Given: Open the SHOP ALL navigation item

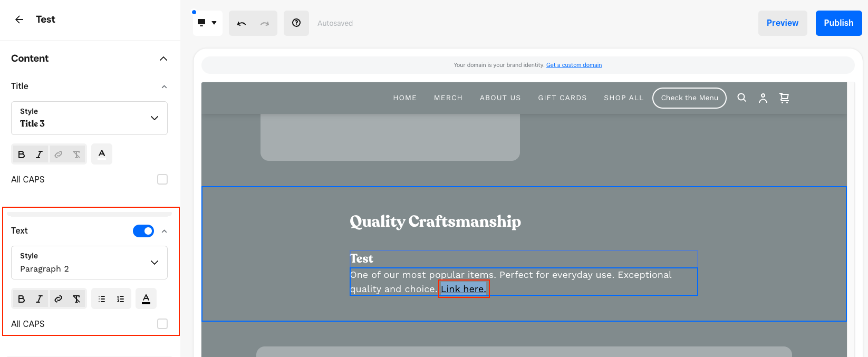Looking at the screenshot, I should pyautogui.click(x=624, y=98).
